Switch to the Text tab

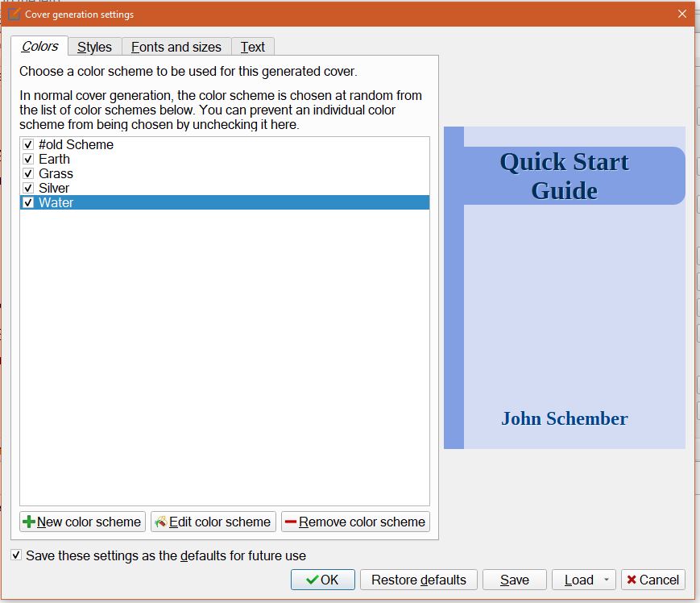coord(253,47)
